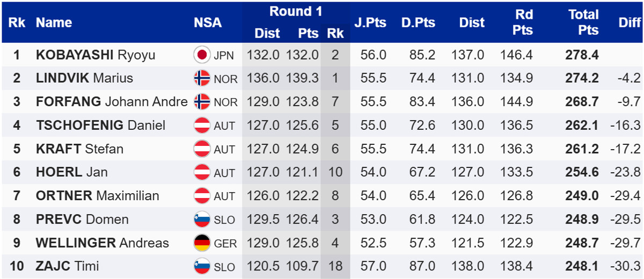The height and width of the screenshot is (279, 644).
Task: Open KOBAYASHI Ryoyu's athlete name
Action: [95, 55]
